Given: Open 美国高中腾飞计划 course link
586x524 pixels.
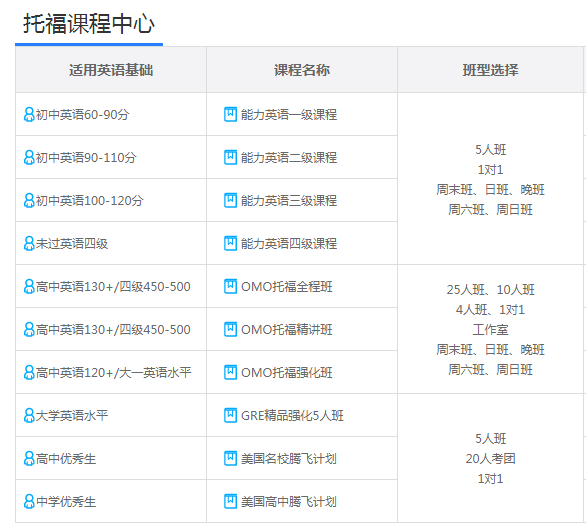Looking at the screenshot, I should 289,502.
